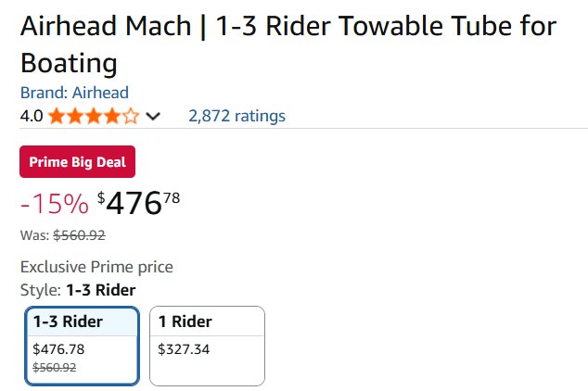Select the 1-3 Rider style option

coord(83,345)
